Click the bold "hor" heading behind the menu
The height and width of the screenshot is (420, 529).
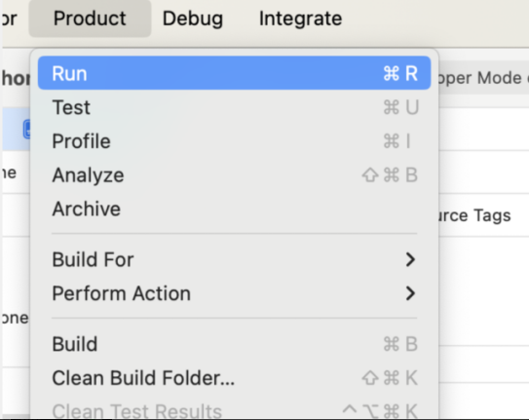pos(16,78)
